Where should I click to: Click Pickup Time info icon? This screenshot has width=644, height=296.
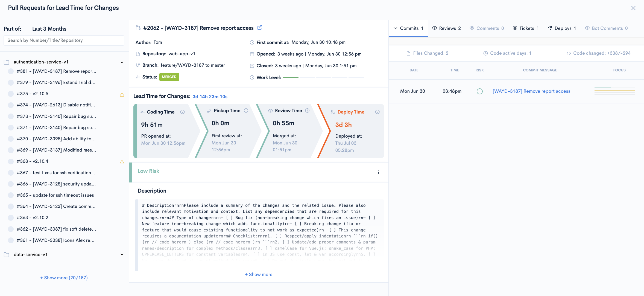pos(246,111)
